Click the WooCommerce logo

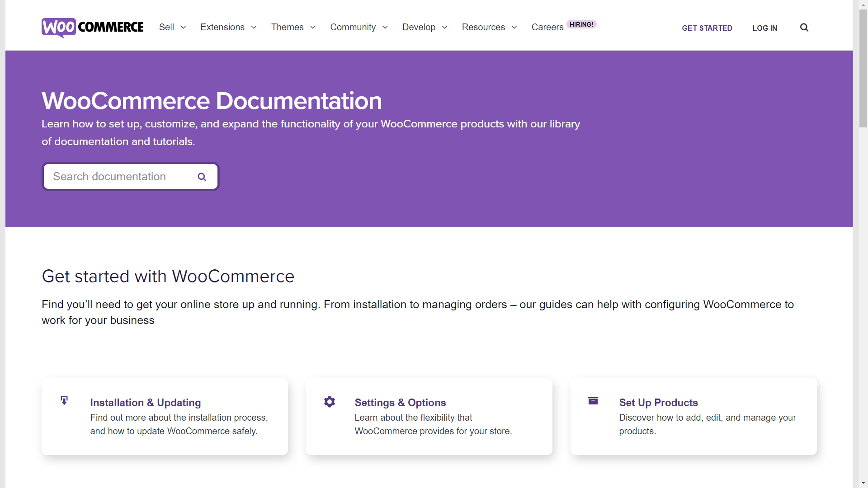tap(93, 28)
